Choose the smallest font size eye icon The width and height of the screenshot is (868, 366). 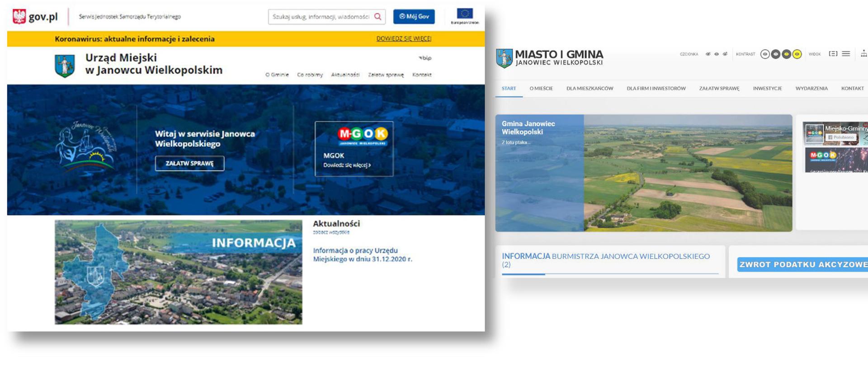click(708, 54)
